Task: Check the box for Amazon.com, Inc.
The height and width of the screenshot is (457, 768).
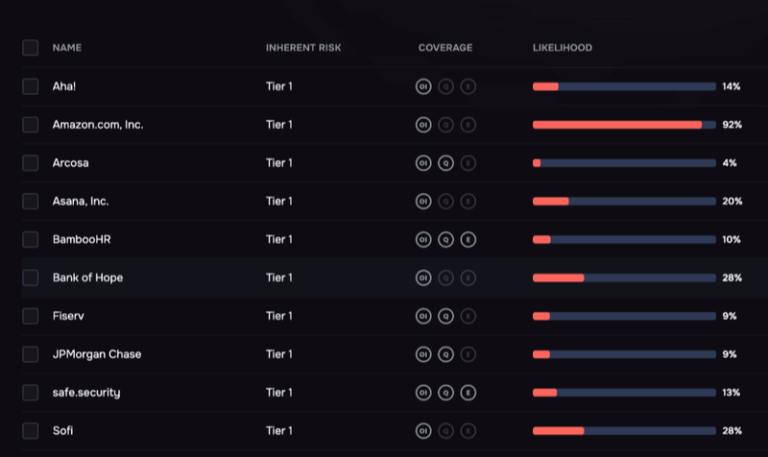Action: pyautogui.click(x=30, y=125)
